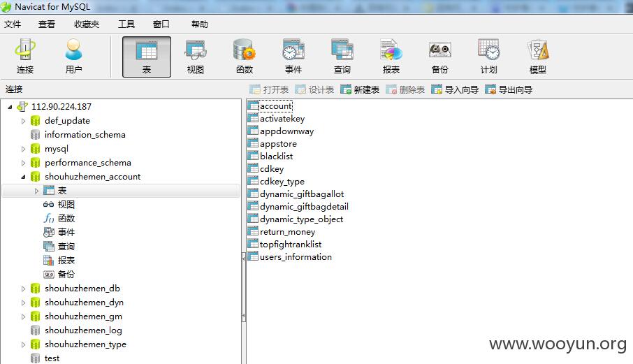This screenshot has height=364, width=633.
Task: Open the 事件 (Event) toolbar icon
Action: [x=293, y=57]
